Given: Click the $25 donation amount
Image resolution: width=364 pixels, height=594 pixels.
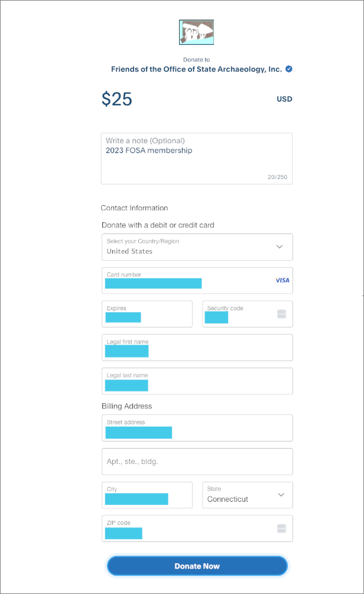Looking at the screenshot, I should click(117, 99).
